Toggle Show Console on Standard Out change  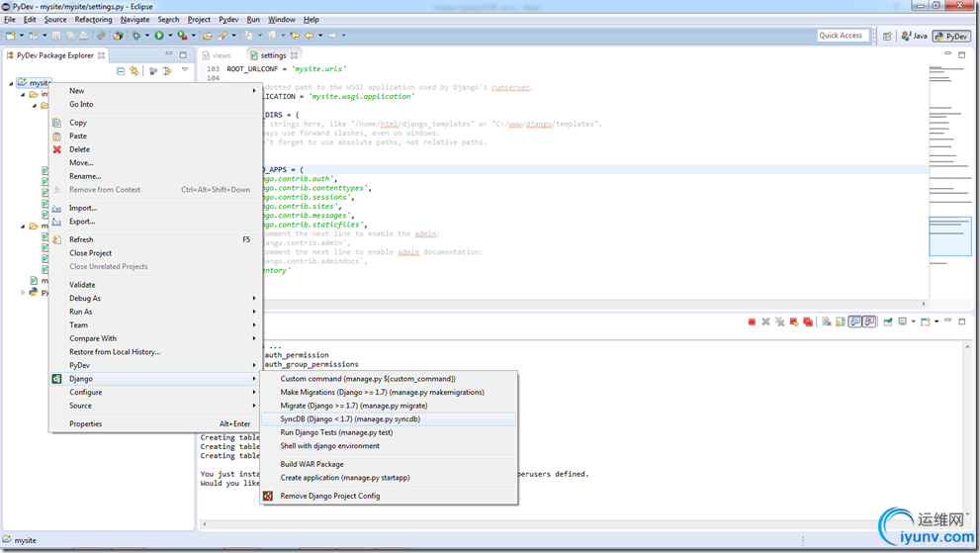(x=855, y=322)
